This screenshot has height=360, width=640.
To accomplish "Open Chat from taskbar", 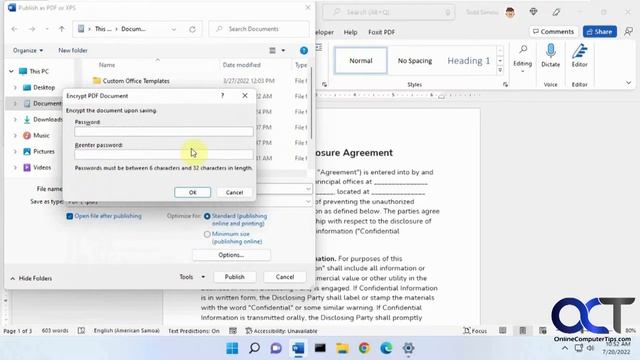I will point(276,348).
